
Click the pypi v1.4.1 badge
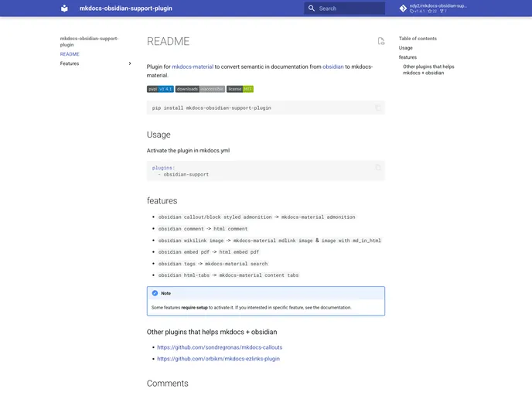click(160, 89)
